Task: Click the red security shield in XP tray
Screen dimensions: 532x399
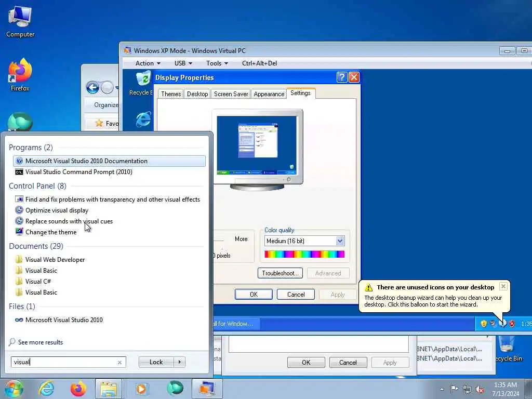Action: coord(512,324)
